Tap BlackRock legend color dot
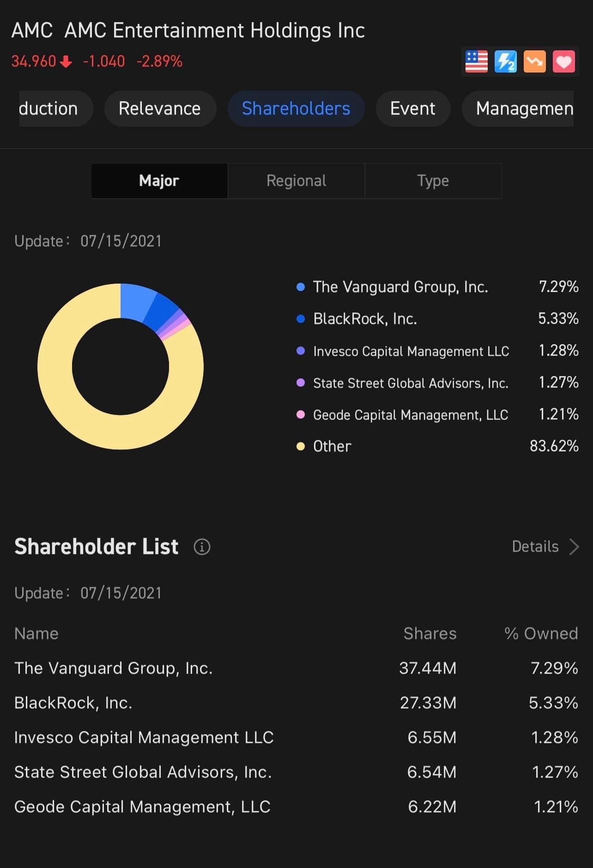Image resolution: width=593 pixels, height=868 pixels. (x=301, y=319)
